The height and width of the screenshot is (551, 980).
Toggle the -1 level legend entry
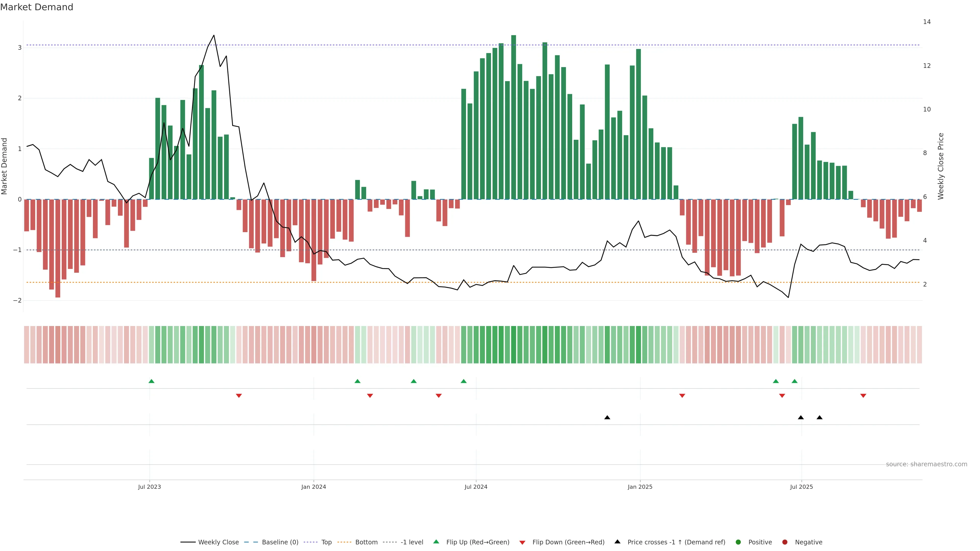click(412, 542)
